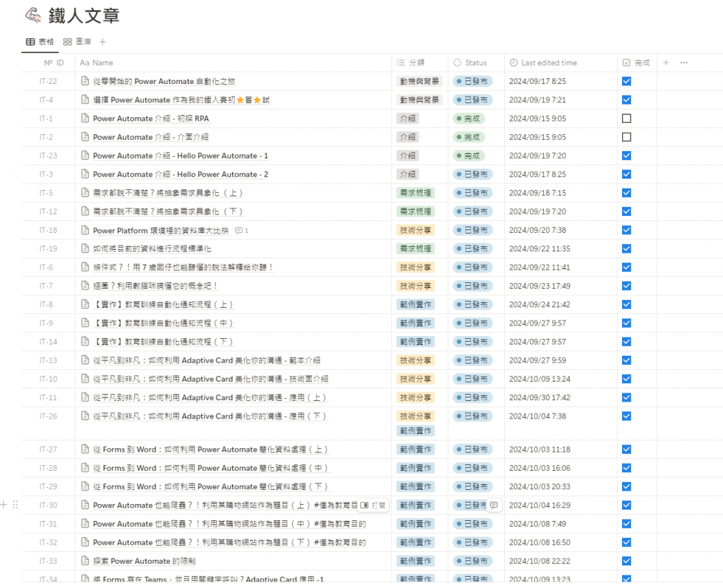Add a new view with plus icon
Viewport: 723px width, 588px height.
103,42
